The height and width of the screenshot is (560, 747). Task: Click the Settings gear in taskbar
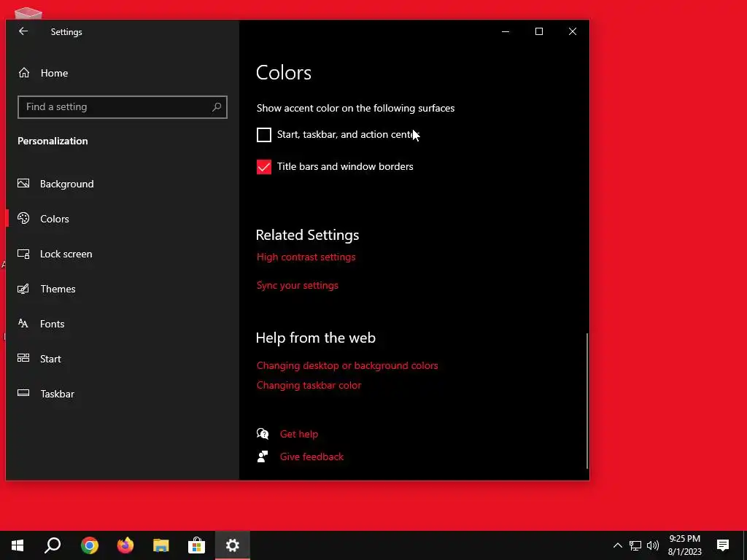click(233, 545)
